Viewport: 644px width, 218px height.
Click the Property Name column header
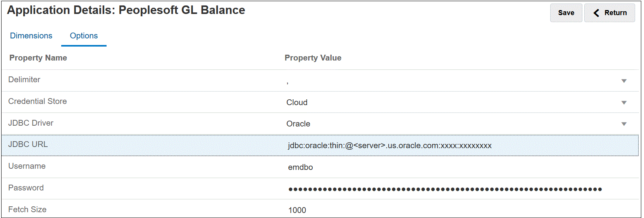(38, 58)
